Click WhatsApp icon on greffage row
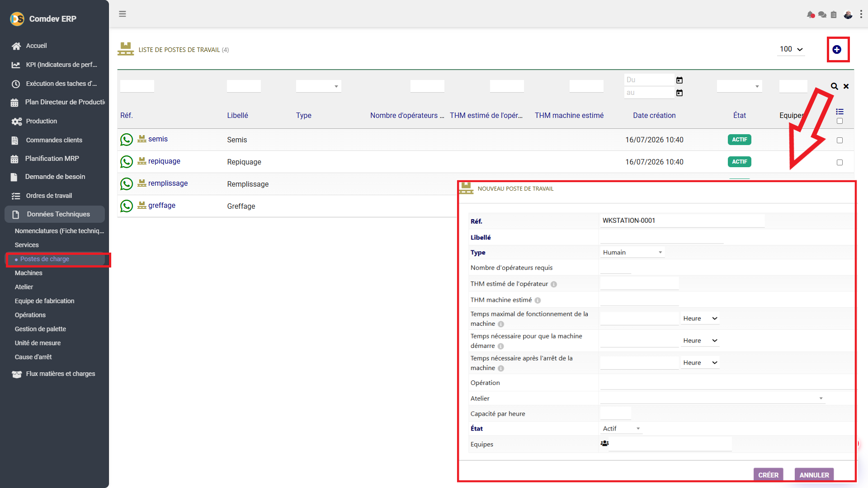The height and width of the screenshot is (488, 868). click(x=127, y=206)
